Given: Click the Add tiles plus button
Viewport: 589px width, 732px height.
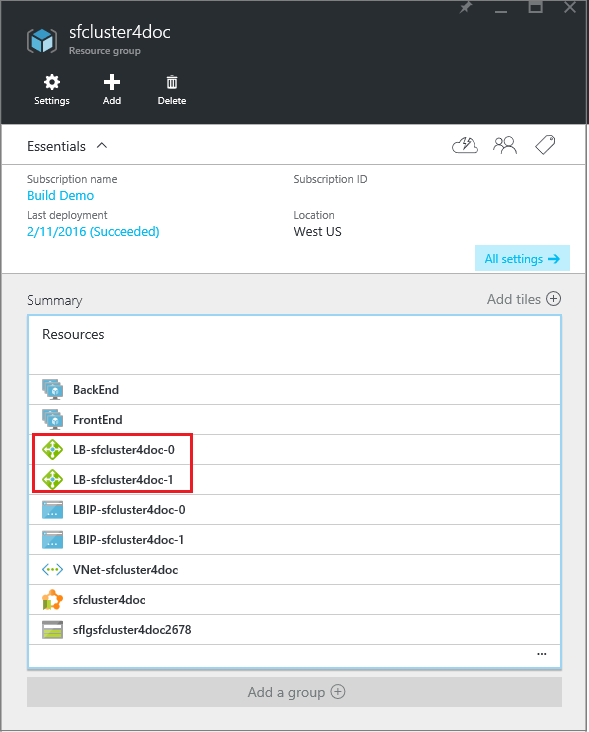Looking at the screenshot, I should (x=554, y=299).
